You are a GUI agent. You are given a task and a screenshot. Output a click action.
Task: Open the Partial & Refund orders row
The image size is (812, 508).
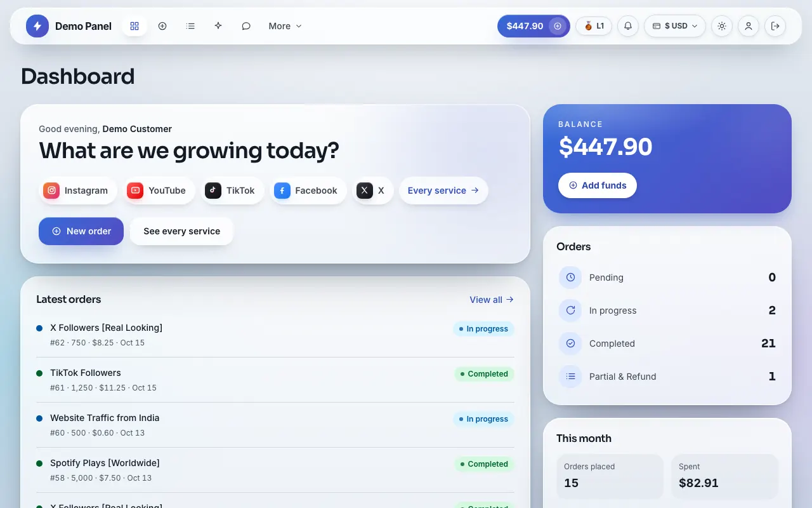[667, 377]
